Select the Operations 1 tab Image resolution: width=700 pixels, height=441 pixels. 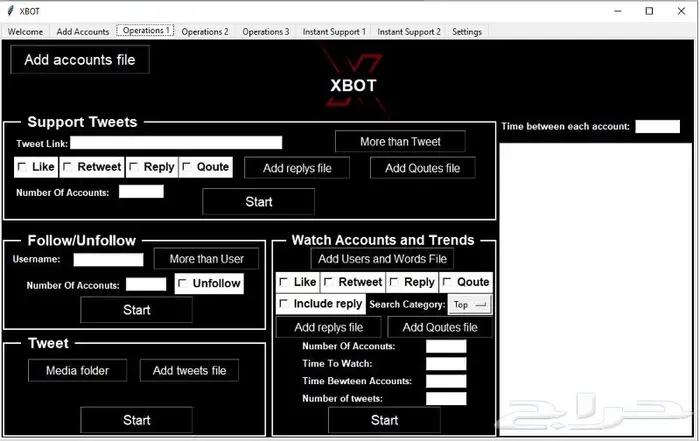click(x=146, y=30)
